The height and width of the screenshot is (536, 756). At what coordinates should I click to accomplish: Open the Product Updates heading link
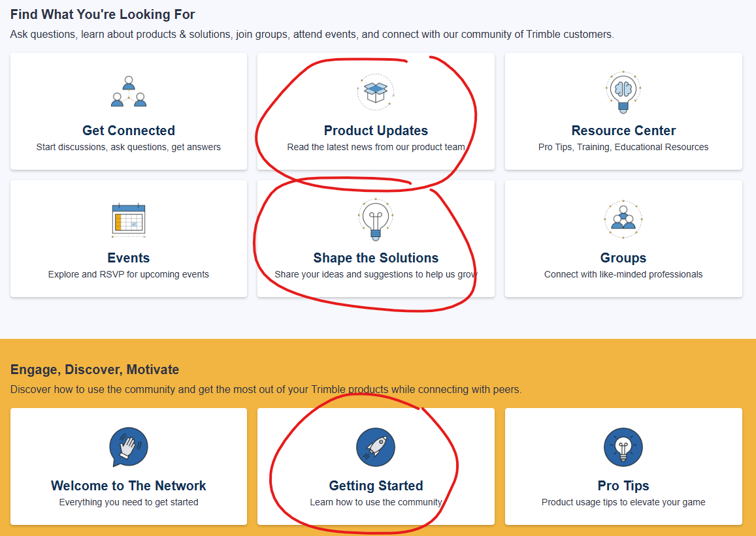coord(376,131)
